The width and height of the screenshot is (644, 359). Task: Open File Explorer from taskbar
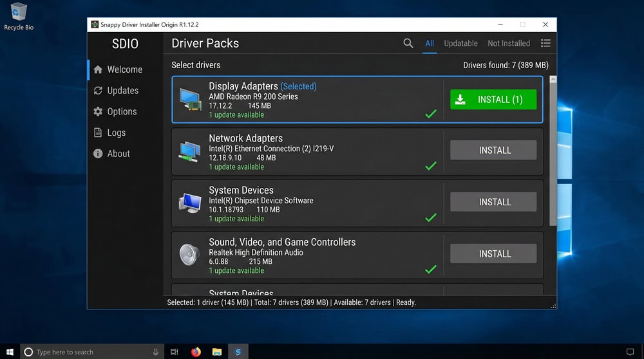(217, 352)
